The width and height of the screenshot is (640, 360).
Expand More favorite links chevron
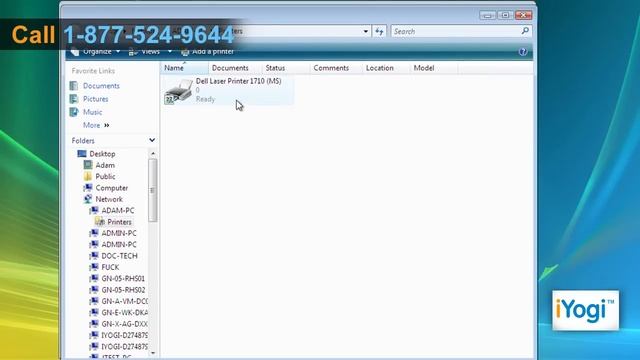pyautogui.click(x=107, y=125)
